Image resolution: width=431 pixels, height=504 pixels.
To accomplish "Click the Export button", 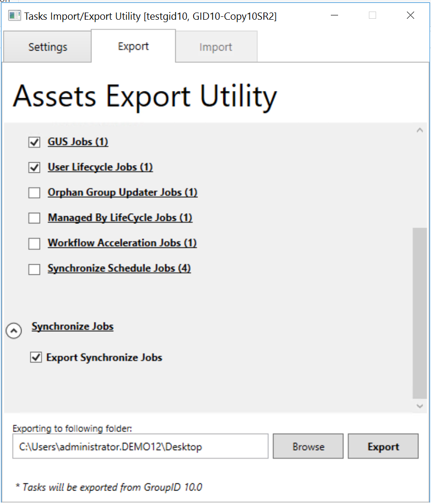I will 383,446.
